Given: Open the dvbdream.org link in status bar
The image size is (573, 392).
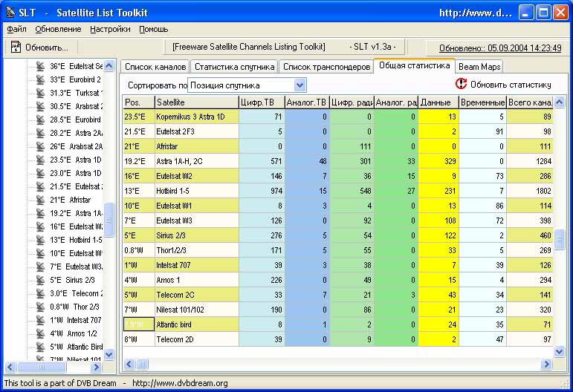Looking at the screenshot, I should tap(180, 383).
